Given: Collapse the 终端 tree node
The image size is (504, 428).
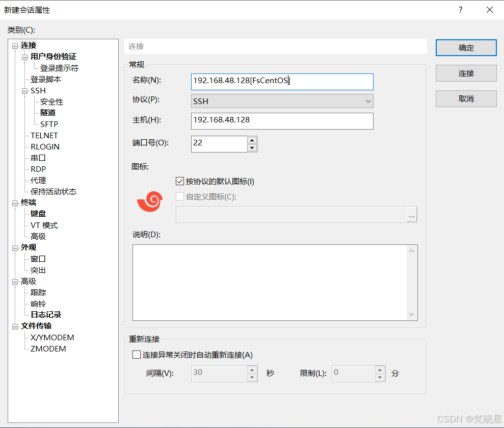Looking at the screenshot, I should pos(15,203).
